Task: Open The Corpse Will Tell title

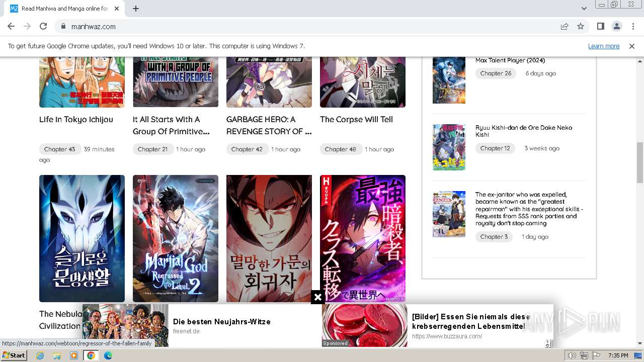Action: click(356, 120)
